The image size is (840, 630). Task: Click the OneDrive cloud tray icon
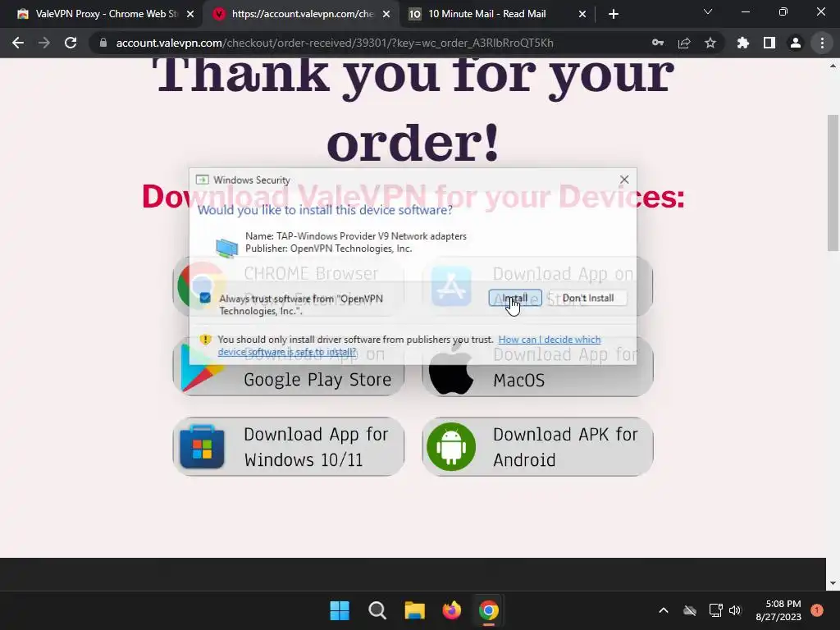pos(690,610)
